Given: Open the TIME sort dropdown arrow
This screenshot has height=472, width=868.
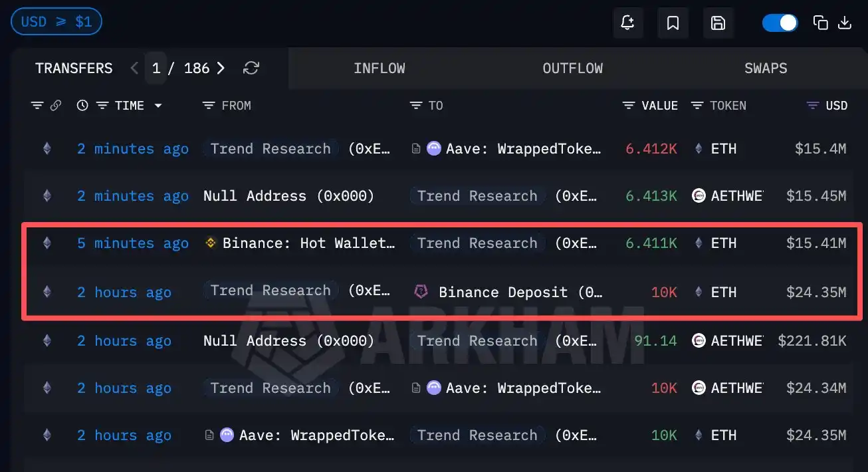Looking at the screenshot, I should [x=158, y=106].
